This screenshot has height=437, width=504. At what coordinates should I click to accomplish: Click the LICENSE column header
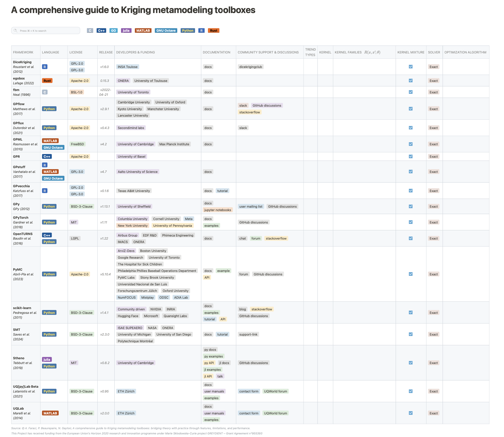click(x=76, y=52)
